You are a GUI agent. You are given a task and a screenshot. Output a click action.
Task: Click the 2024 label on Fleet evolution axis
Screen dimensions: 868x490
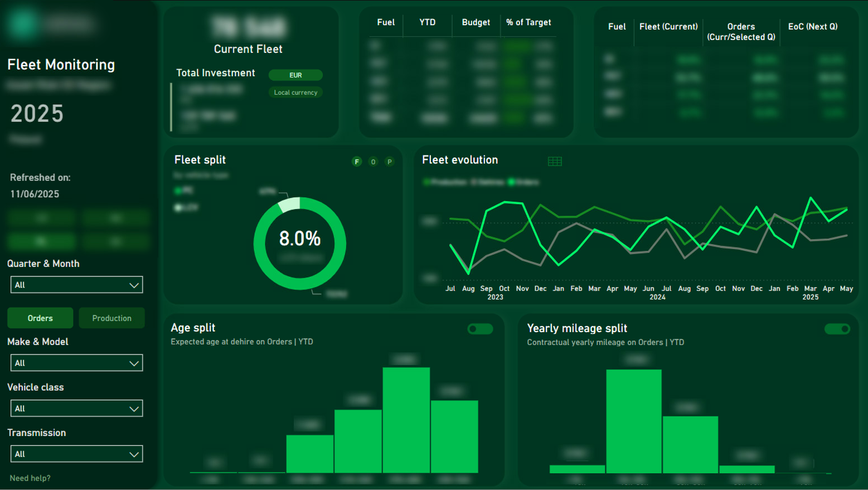tap(657, 297)
